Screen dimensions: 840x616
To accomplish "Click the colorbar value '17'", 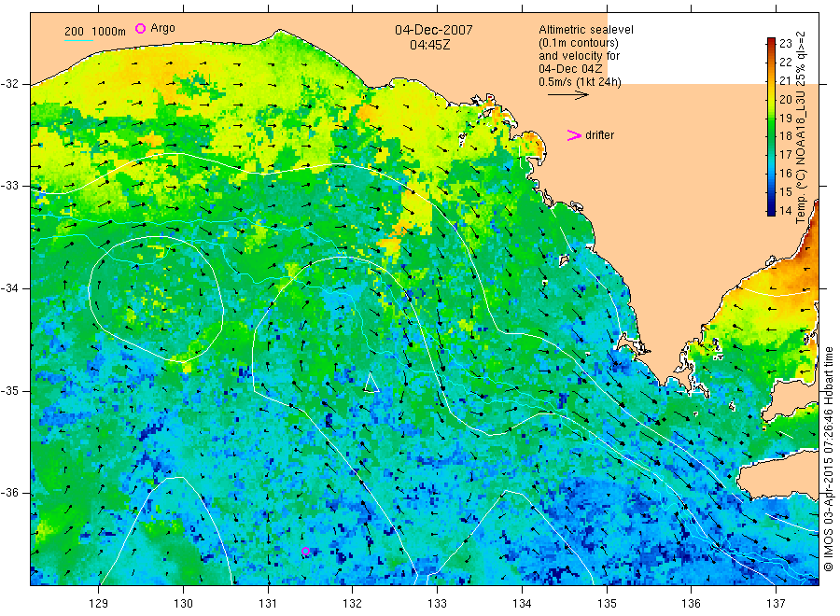I will 785,155.
